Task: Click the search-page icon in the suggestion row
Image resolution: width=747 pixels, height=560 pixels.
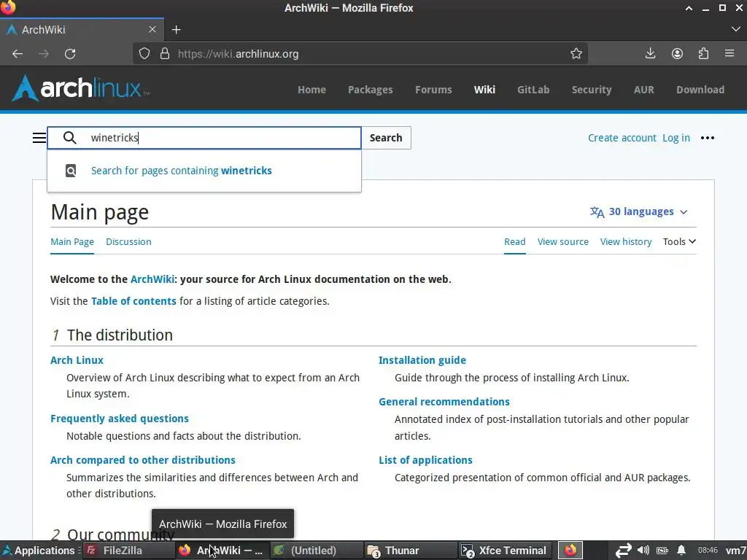Action: [71, 171]
